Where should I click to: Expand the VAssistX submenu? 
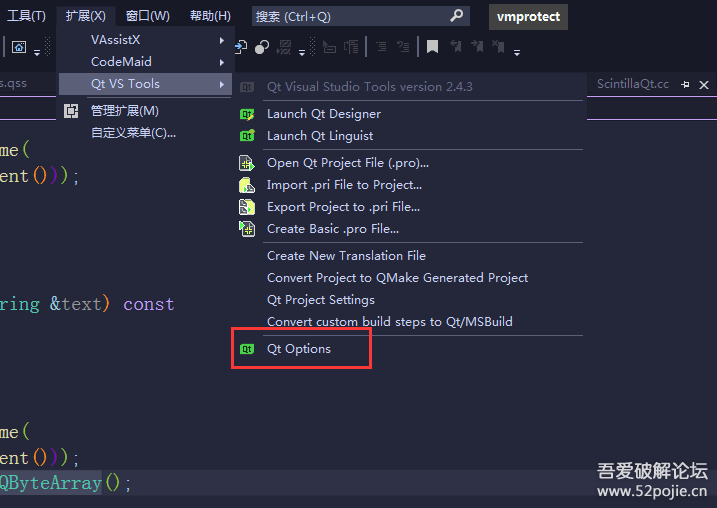(145, 40)
